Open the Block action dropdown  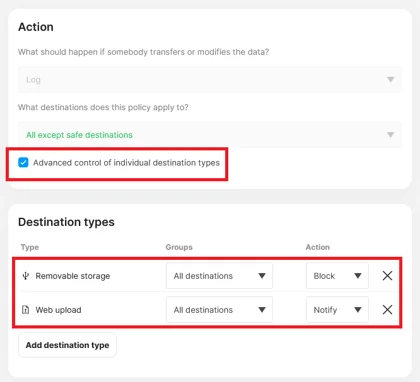point(337,276)
